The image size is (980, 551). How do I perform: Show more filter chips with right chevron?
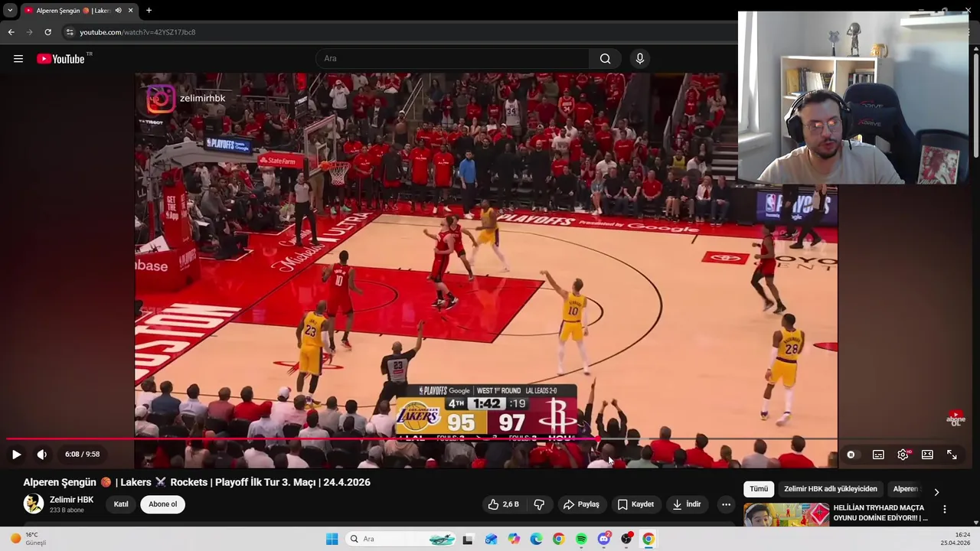[x=936, y=492]
